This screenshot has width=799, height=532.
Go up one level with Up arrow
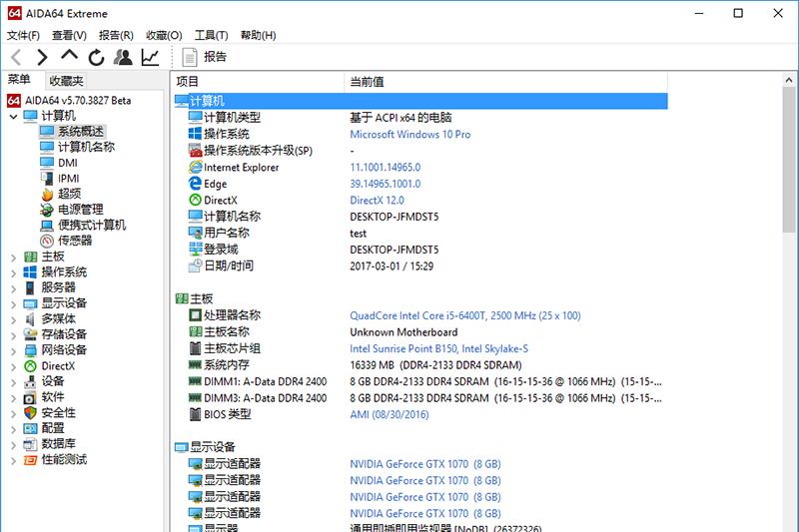click(69, 57)
